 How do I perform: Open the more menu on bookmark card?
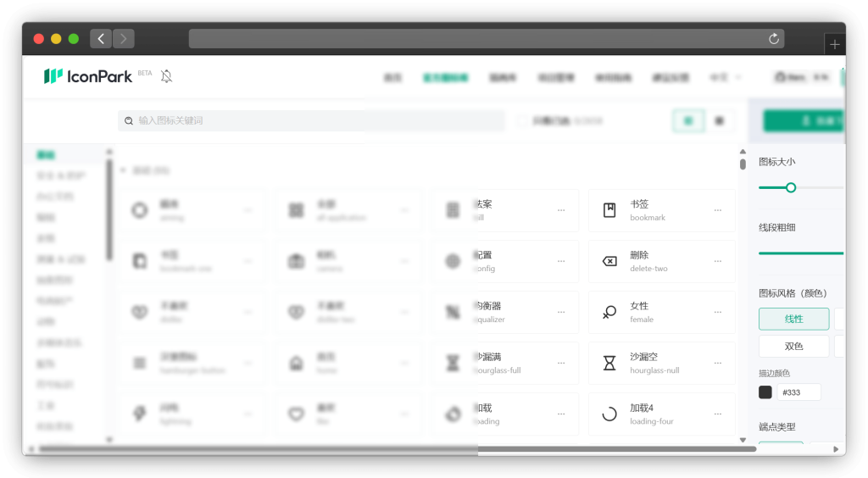point(718,210)
